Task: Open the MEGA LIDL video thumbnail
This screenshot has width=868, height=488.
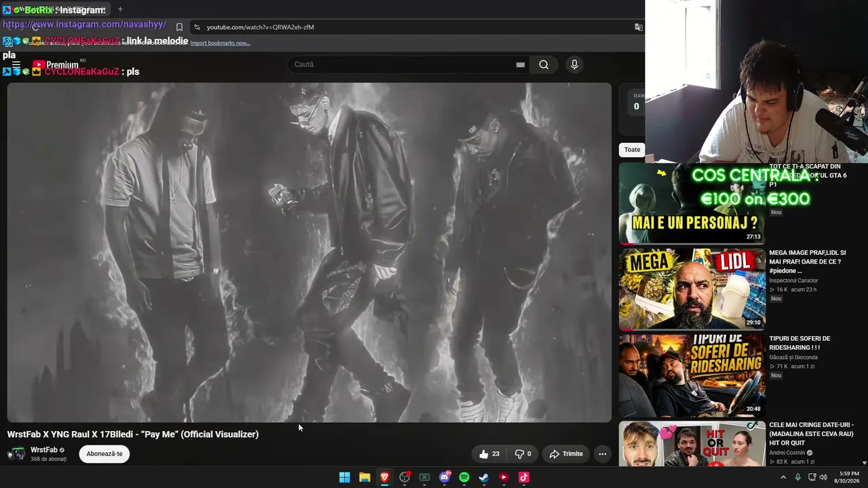Action: pos(692,289)
